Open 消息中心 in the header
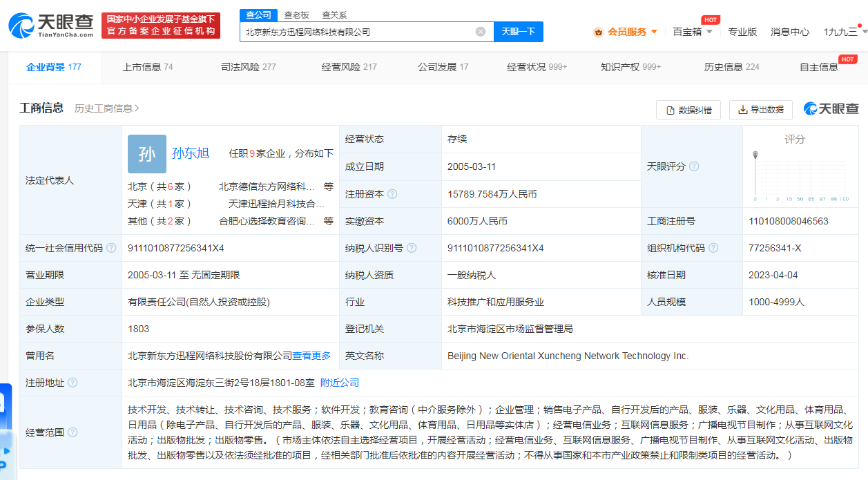 coord(790,32)
